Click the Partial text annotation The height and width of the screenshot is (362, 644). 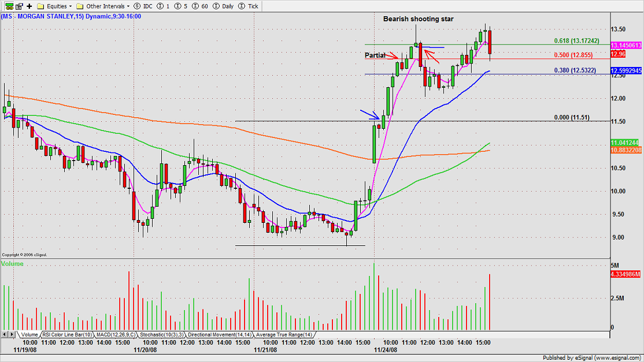pyautogui.click(x=375, y=55)
